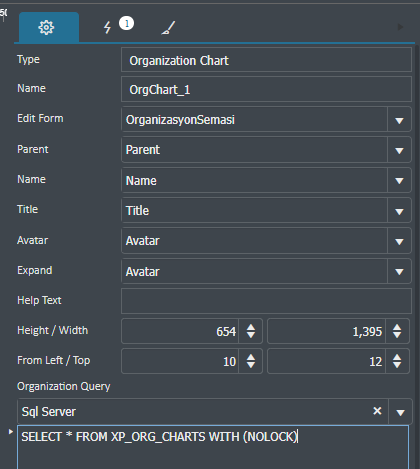Switch to the lightning events tab
The width and height of the screenshot is (420, 469).
pos(107,27)
